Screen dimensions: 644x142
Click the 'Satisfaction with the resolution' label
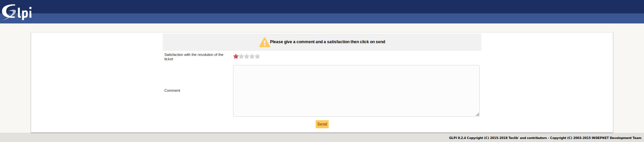tap(194, 57)
